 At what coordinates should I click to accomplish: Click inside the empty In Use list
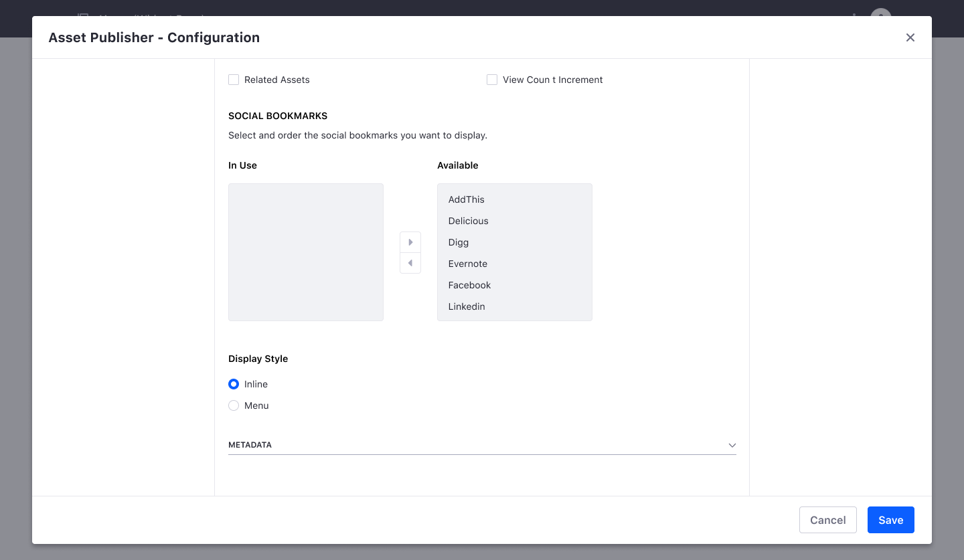click(306, 252)
